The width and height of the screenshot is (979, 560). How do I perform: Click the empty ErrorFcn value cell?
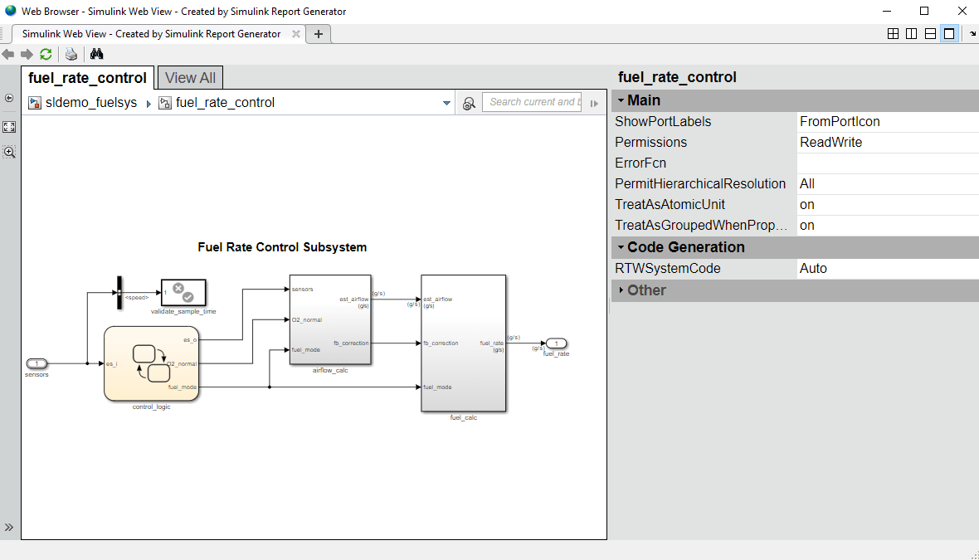887,163
